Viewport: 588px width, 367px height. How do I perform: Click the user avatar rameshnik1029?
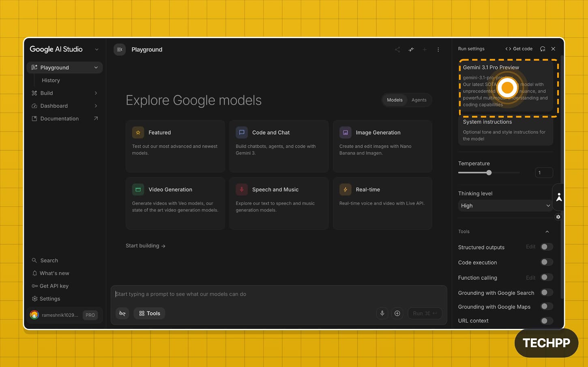click(34, 315)
